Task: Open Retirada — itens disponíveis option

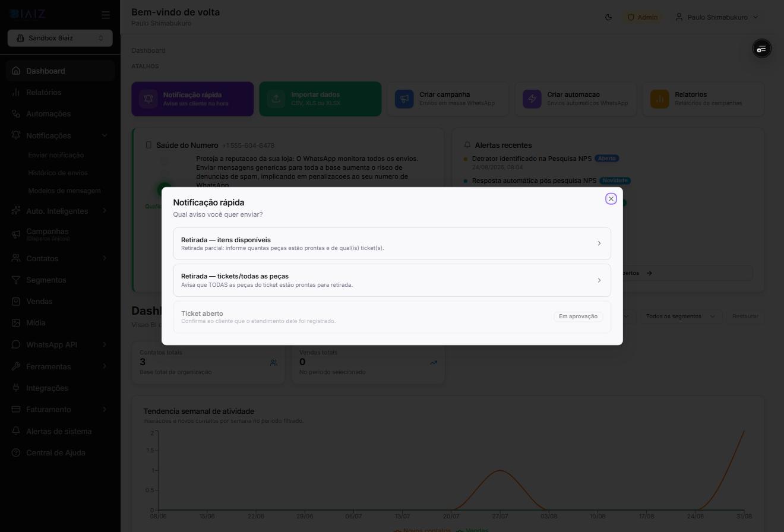Action: click(392, 243)
